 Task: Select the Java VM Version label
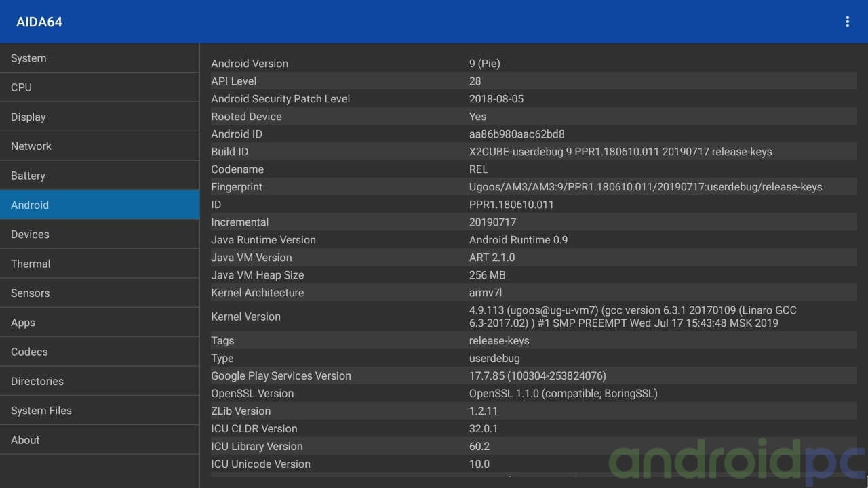252,258
